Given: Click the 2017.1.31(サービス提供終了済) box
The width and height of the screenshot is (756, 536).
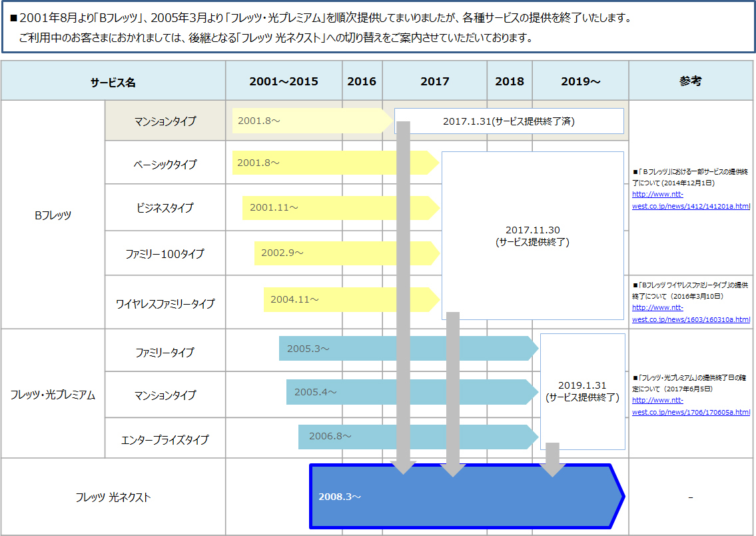Looking at the screenshot, I should 509,121.
